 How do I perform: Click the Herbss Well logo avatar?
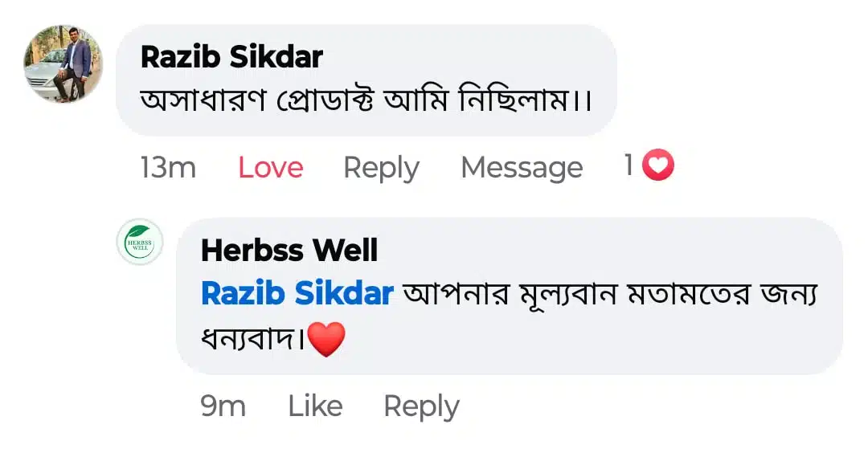[140, 242]
